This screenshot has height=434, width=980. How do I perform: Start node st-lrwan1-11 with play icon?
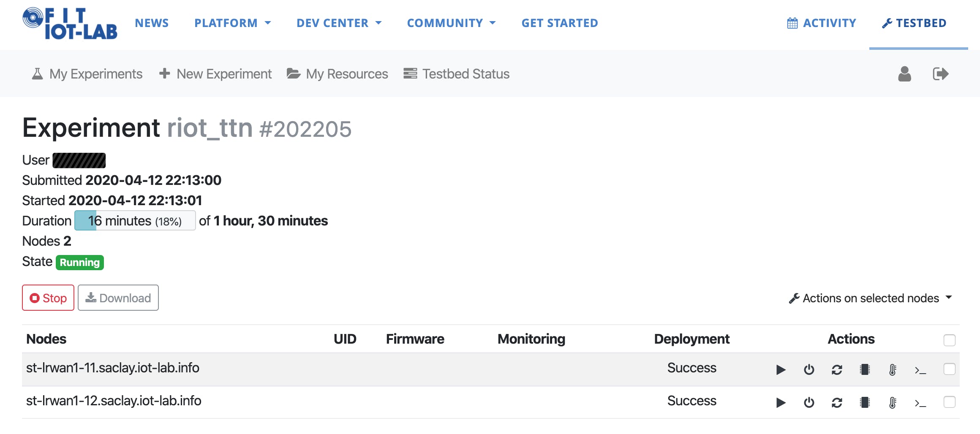(x=781, y=370)
